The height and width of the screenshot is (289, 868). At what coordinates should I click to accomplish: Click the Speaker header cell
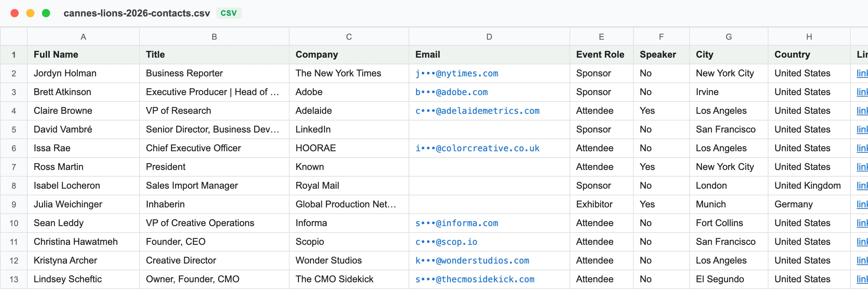661,55
